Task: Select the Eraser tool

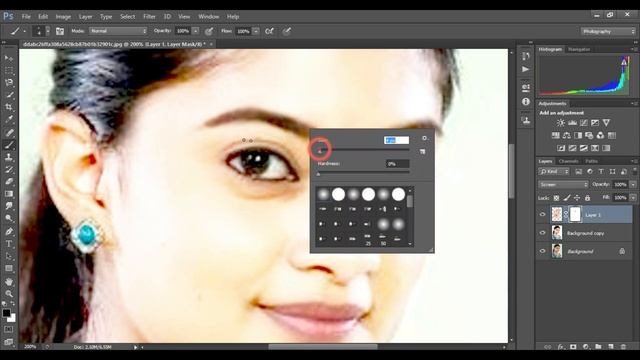Action: coord(9,182)
